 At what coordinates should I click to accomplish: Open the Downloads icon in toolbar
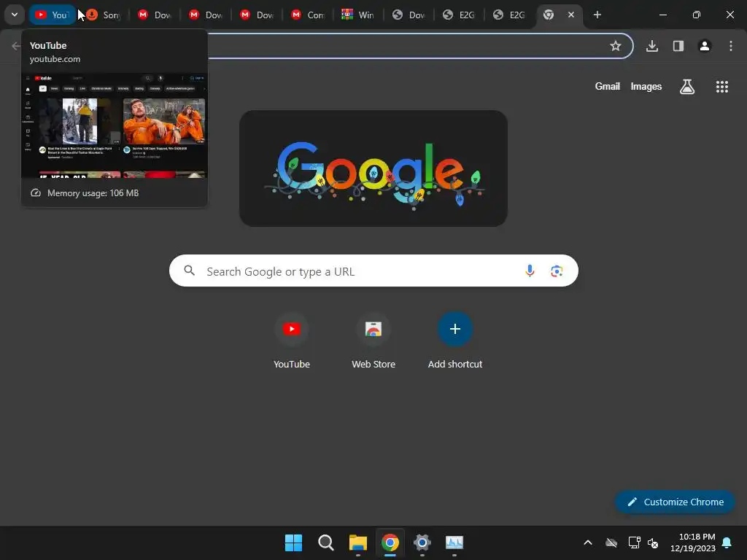(651, 46)
